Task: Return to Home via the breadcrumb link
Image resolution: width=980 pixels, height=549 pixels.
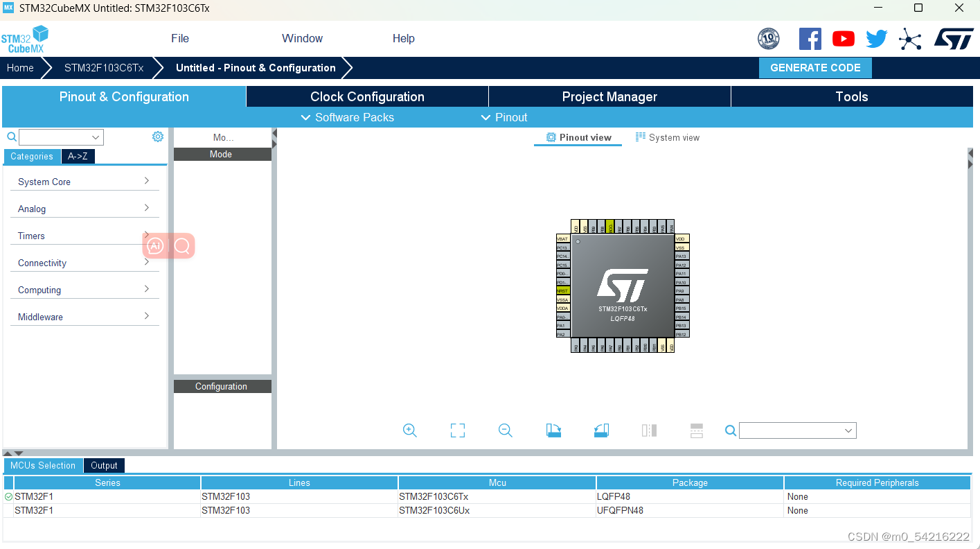Action: tap(20, 67)
